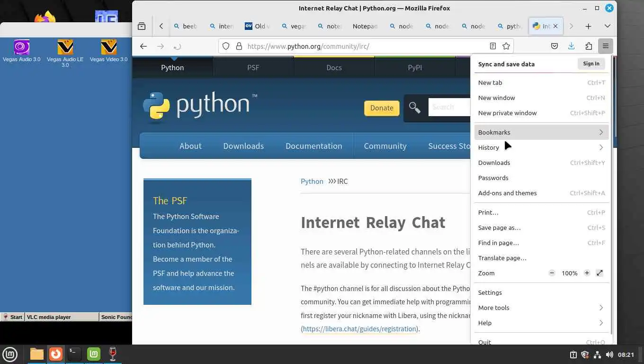Open the Downloads navigation menu on python.org
This screenshot has width=644, height=364.
click(243, 146)
